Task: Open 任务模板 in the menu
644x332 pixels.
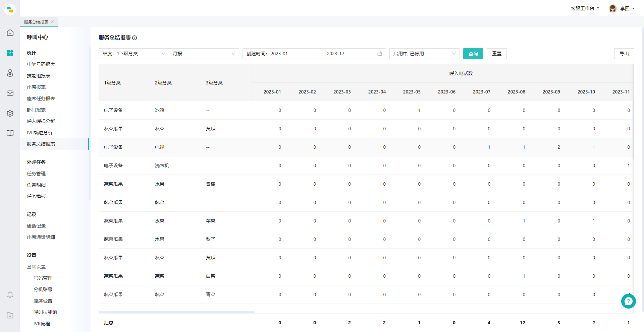Action: pyautogui.click(x=36, y=196)
